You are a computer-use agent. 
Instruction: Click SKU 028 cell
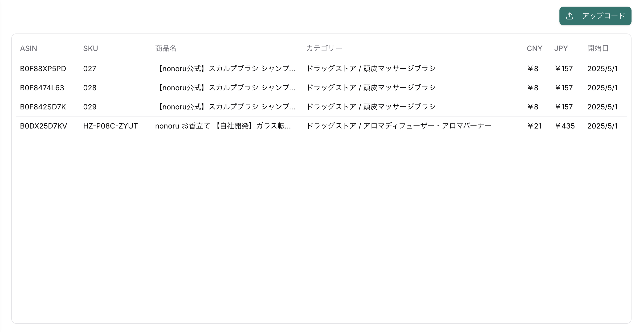click(90, 88)
